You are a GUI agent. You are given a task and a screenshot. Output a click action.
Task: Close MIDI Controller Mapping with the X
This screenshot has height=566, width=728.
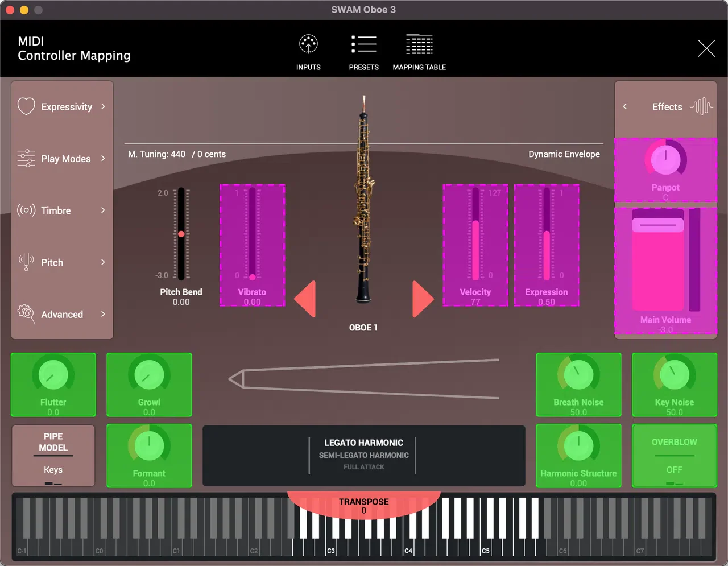tap(706, 48)
